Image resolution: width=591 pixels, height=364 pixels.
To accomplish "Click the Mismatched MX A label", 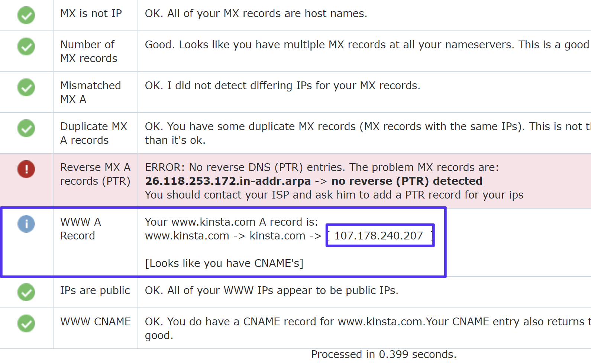I will 90,92.
